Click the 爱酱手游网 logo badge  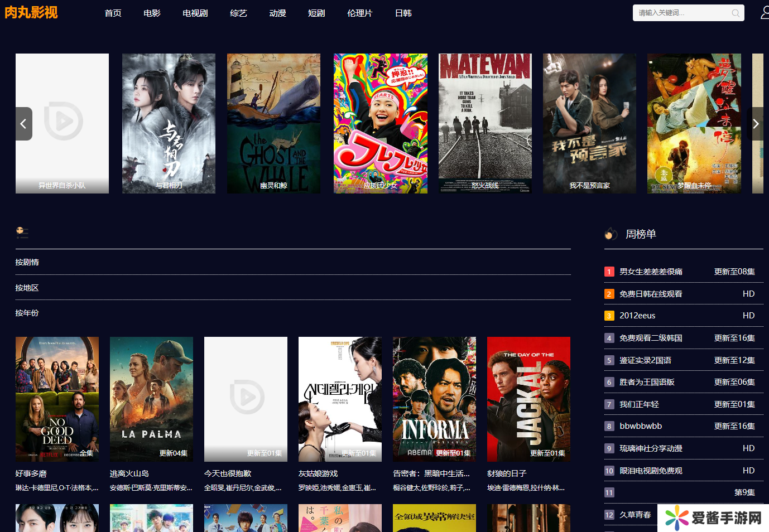pyautogui.click(x=713, y=518)
